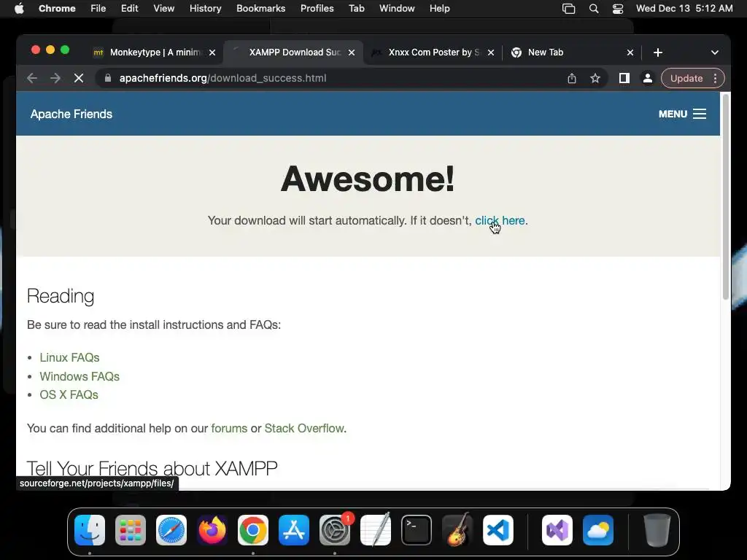Open Firefox from the Dock
This screenshot has width=747, height=560.
tap(212, 530)
